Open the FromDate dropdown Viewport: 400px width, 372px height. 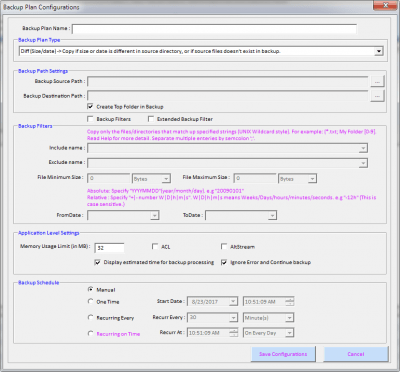(x=154, y=216)
